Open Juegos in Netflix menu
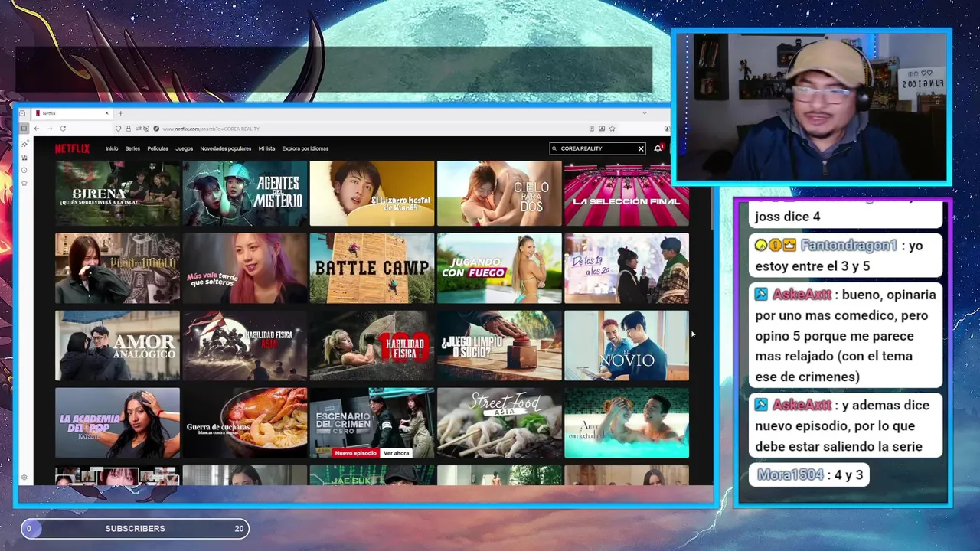The width and height of the screenshot is (980, 551). click(185, 148)
